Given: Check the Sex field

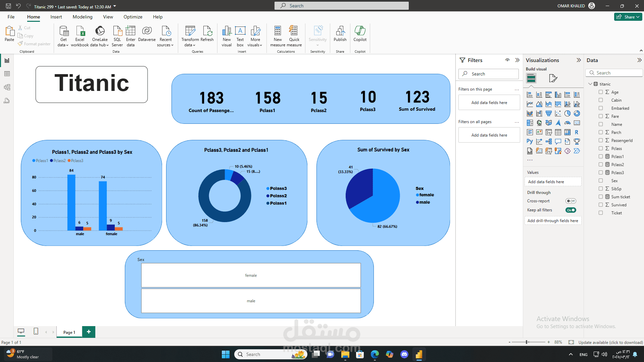Looking at the screenshot, I should [x=601, y=180].
